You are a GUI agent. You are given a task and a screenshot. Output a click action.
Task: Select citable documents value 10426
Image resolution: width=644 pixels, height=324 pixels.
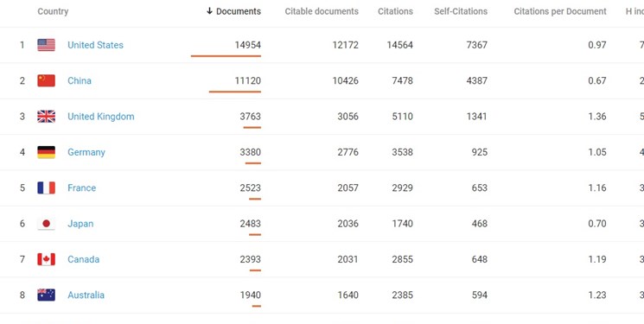coord(346,80)
